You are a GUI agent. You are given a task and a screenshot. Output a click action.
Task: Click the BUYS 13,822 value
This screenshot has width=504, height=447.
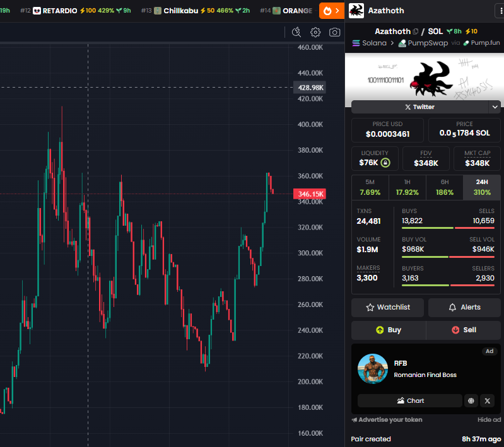tap(412, 221)
